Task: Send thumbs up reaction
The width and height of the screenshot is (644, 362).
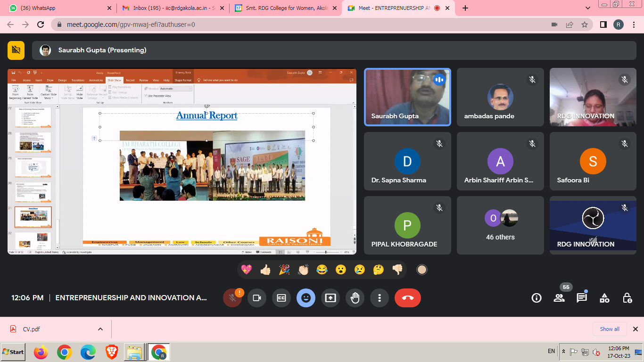Action: click(265, 270)
